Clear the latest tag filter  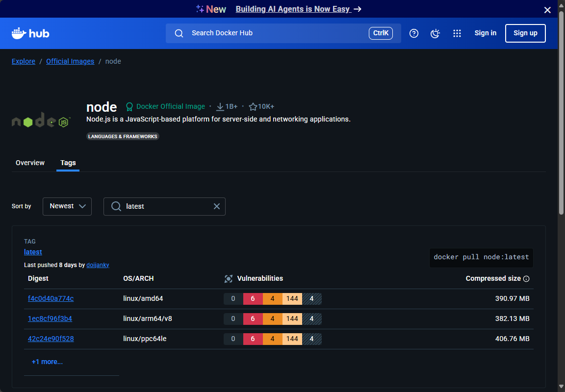pos(217,206)
